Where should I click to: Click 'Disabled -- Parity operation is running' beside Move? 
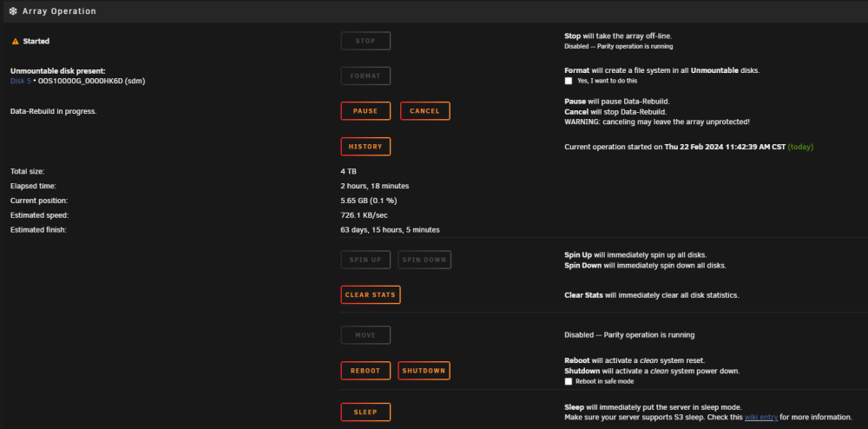629,335
